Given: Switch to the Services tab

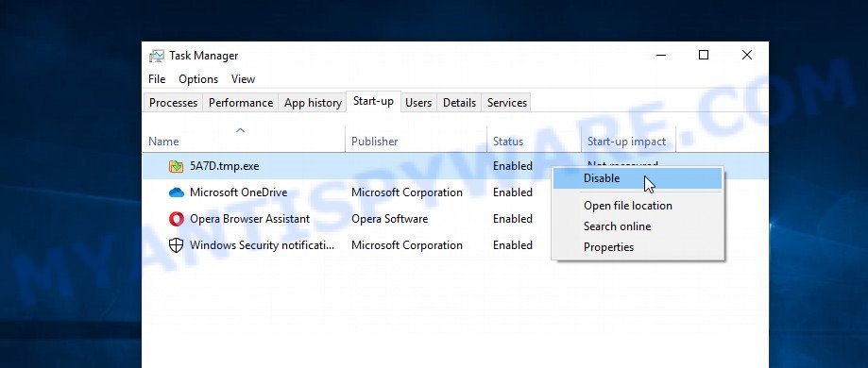Looking at the screenshot, I should (x=507, y=103).
